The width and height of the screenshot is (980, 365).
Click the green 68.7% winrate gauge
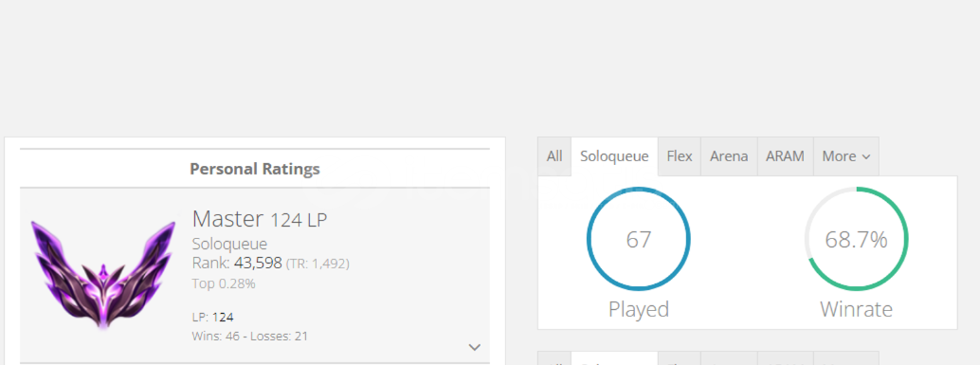click(856, 239)
